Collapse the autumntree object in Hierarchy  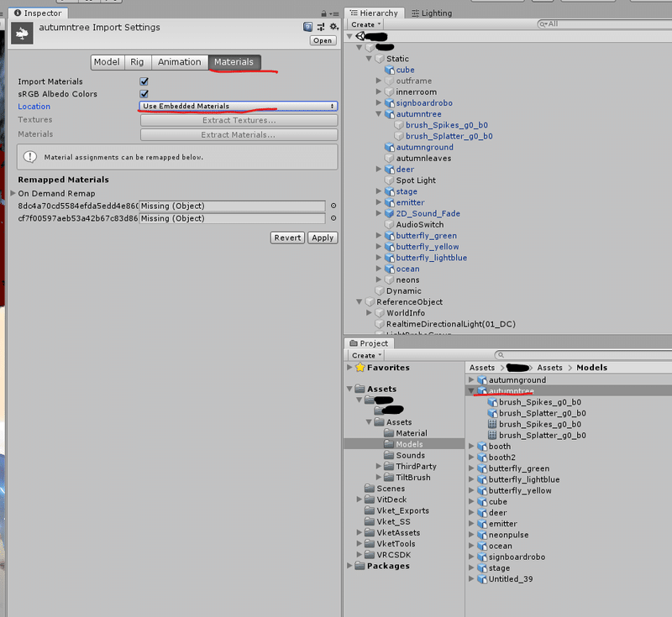point(379,114)
